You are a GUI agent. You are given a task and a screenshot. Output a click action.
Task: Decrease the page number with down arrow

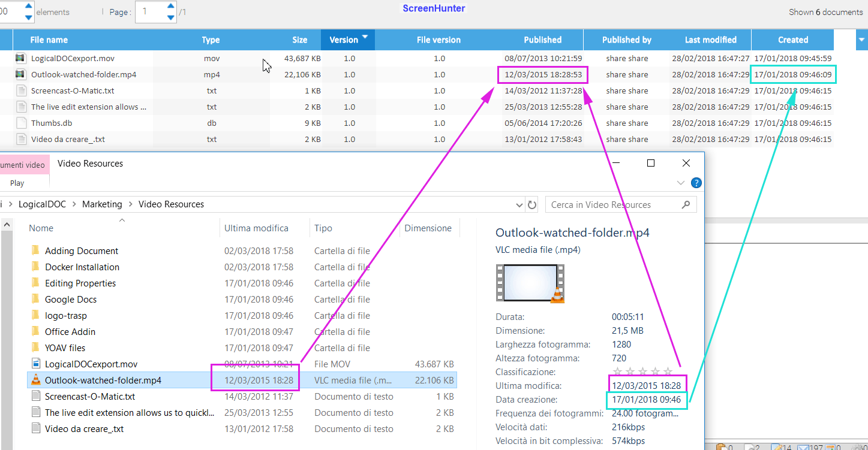click(171, 17)
